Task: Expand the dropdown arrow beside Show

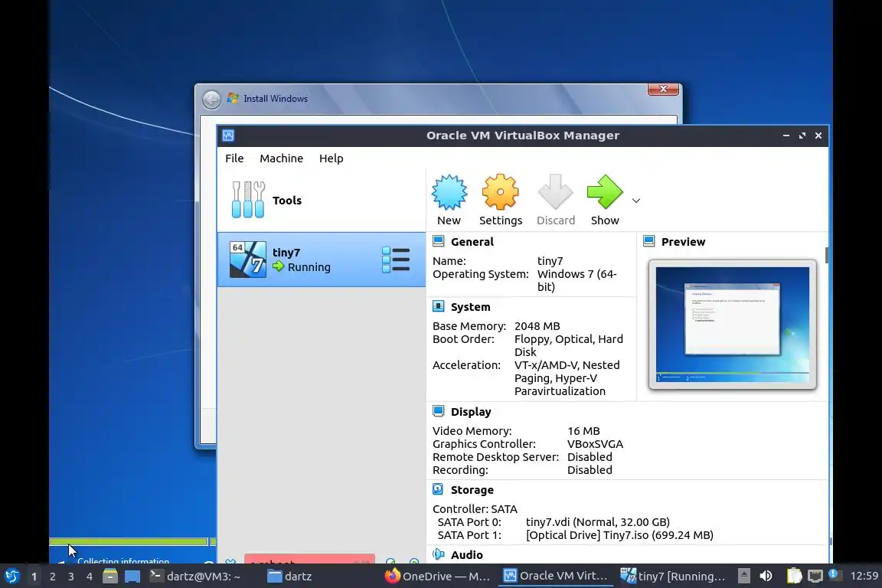Action: [x=636, y=201]
